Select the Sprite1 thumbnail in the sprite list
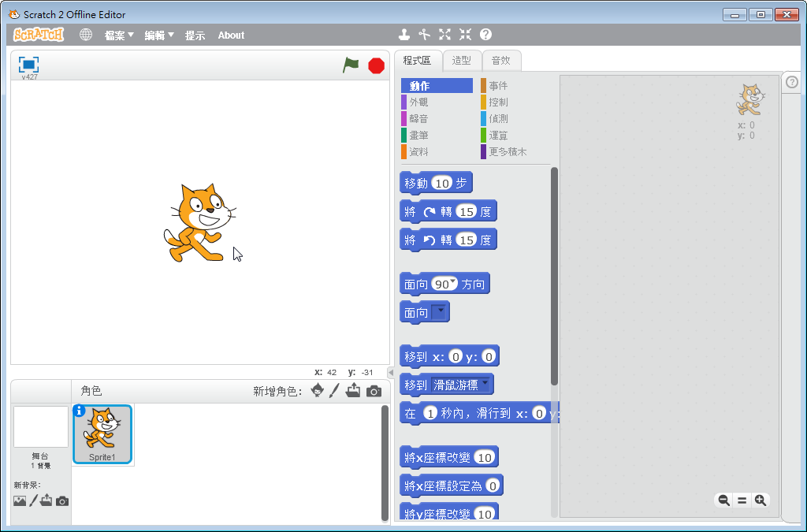The height and width of the screenshot is (532, 807). tap(102, 434)
